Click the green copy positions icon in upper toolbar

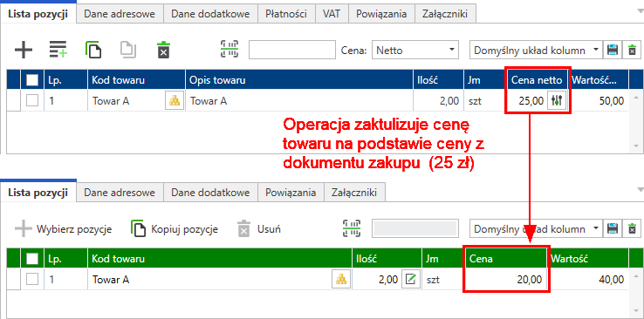pos(93,50)
